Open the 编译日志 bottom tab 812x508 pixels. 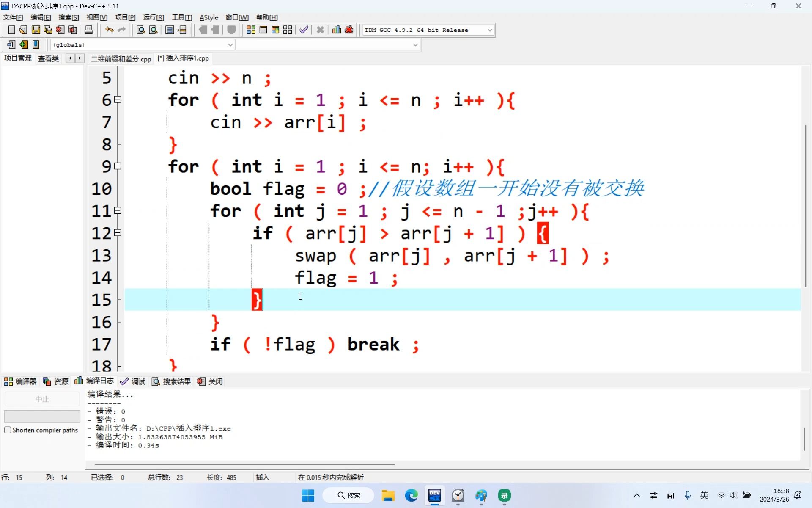pos(94,381)
